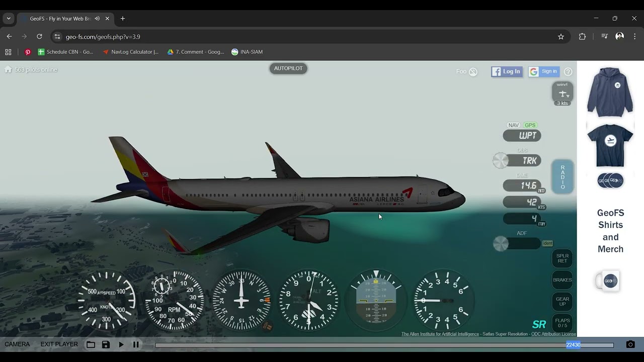Click the TRK track display

[x=525, y=161]
